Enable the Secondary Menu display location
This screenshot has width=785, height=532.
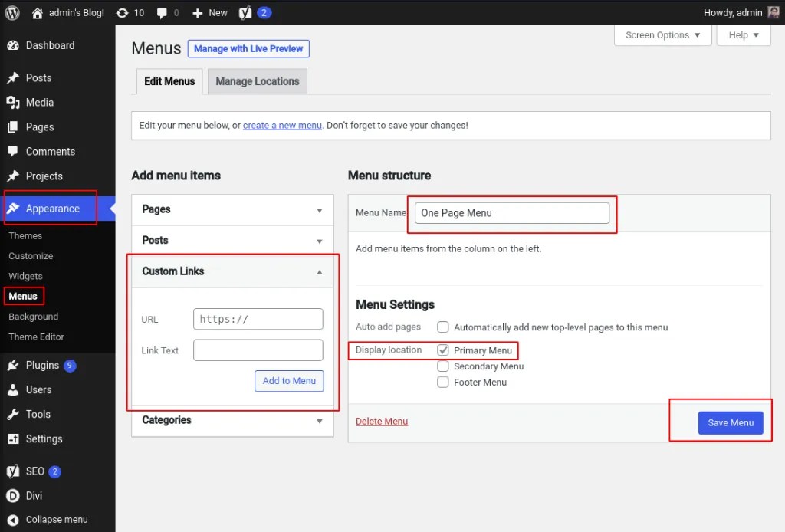click(443, 366)
